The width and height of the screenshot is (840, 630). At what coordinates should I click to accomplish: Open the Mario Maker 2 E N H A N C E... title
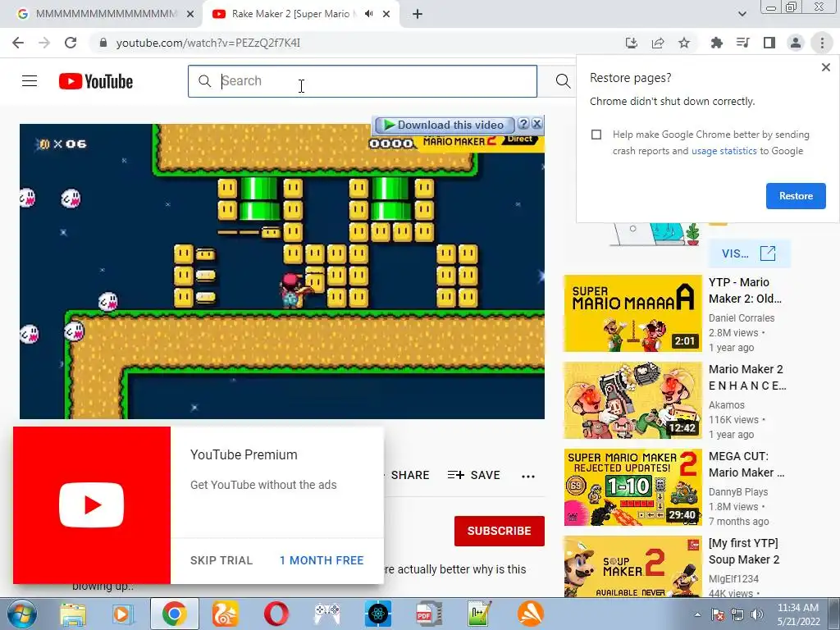(747, 377)
